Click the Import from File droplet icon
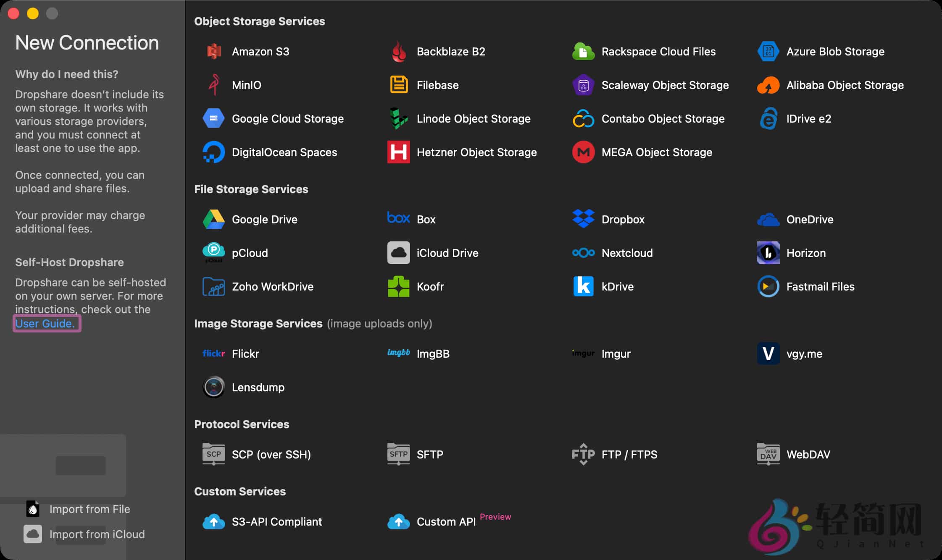The width and height of the screenshot is (942, 560). (x=33, y=509)
